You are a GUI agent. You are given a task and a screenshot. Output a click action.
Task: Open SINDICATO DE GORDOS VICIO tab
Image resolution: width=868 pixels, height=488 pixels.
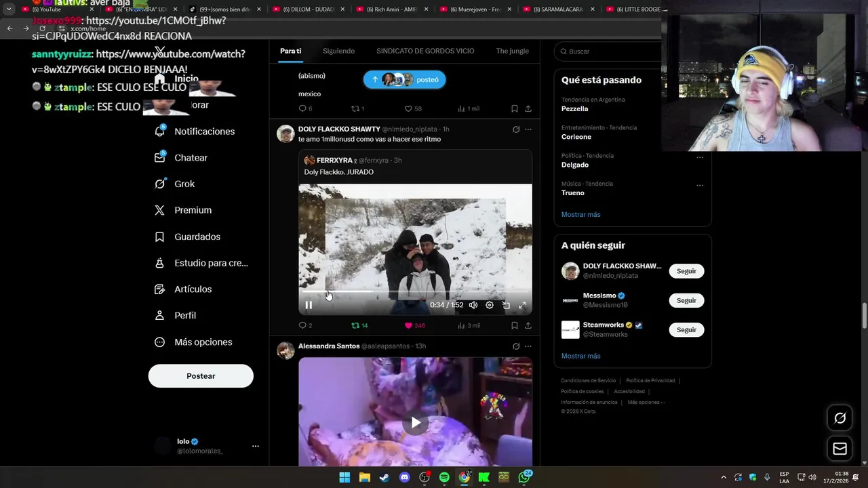425,51
